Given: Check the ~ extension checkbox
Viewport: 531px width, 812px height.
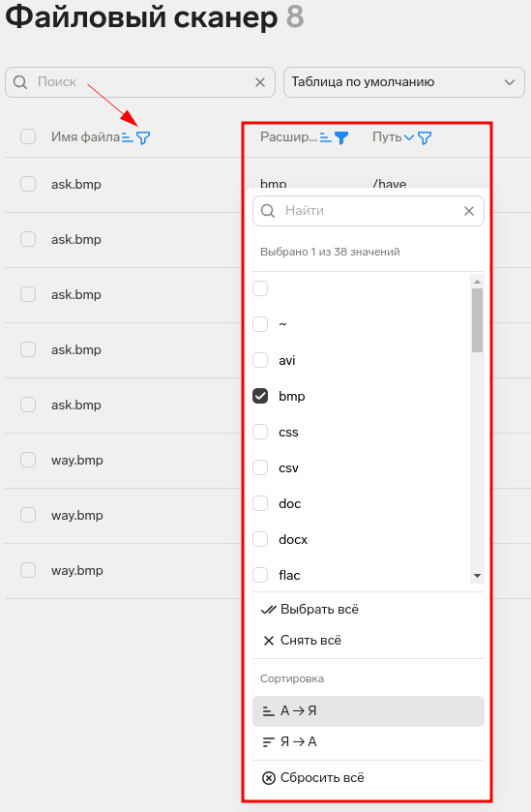Looking at the screenshot, I should (260, 324).
